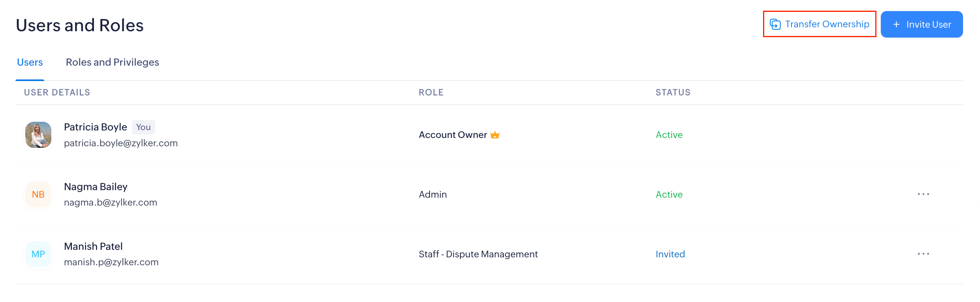Click the "You" badge beside Patricia Boyle
The width and height of the screenshot is (980, 302).
pos(143,127)
